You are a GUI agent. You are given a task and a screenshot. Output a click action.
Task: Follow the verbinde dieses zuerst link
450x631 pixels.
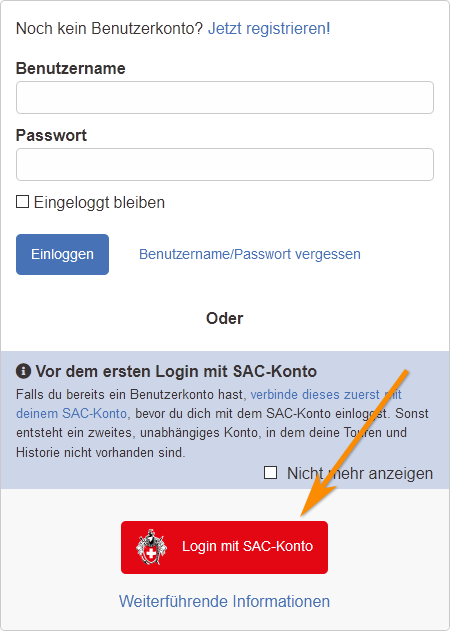[326, 394]
